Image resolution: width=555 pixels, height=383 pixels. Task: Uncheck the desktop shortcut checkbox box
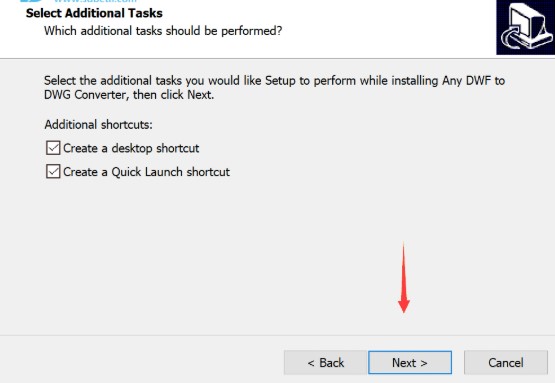tap(53, 148)
